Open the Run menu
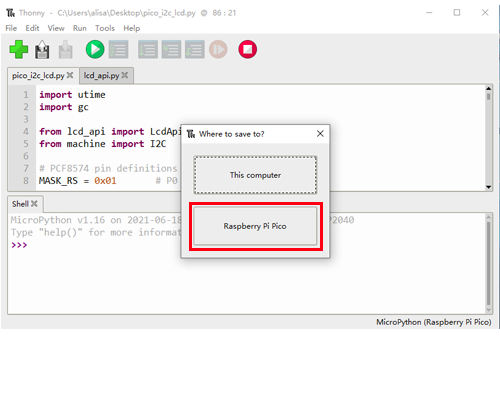Screen dimensions: 500x400 pos(80,28)
